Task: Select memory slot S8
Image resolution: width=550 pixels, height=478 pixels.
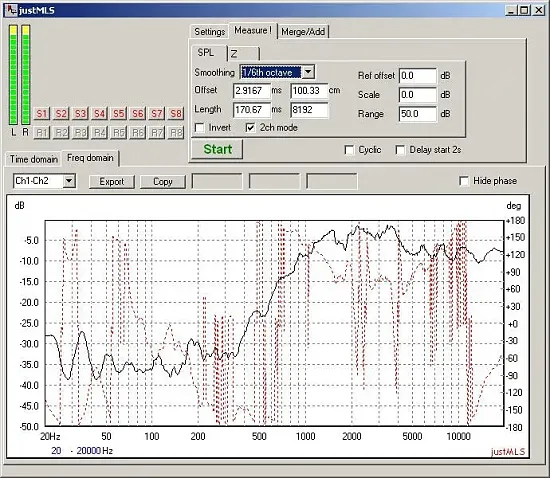Action: coord(176,114)
